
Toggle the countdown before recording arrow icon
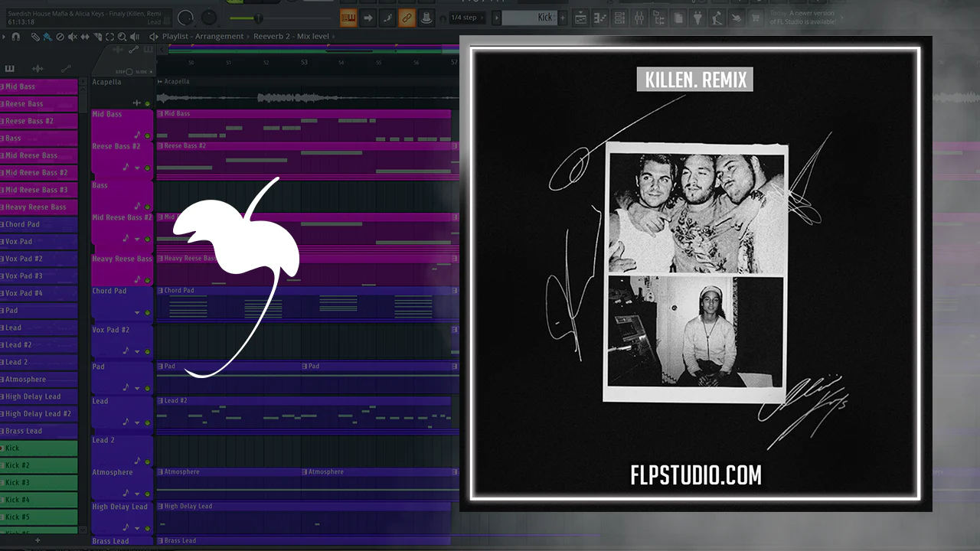368,18
